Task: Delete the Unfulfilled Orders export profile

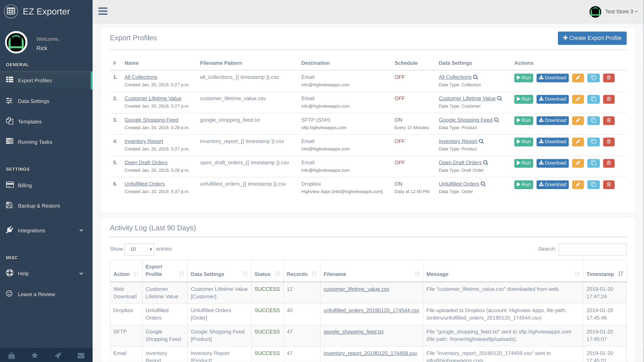Action: click(609, 185)
